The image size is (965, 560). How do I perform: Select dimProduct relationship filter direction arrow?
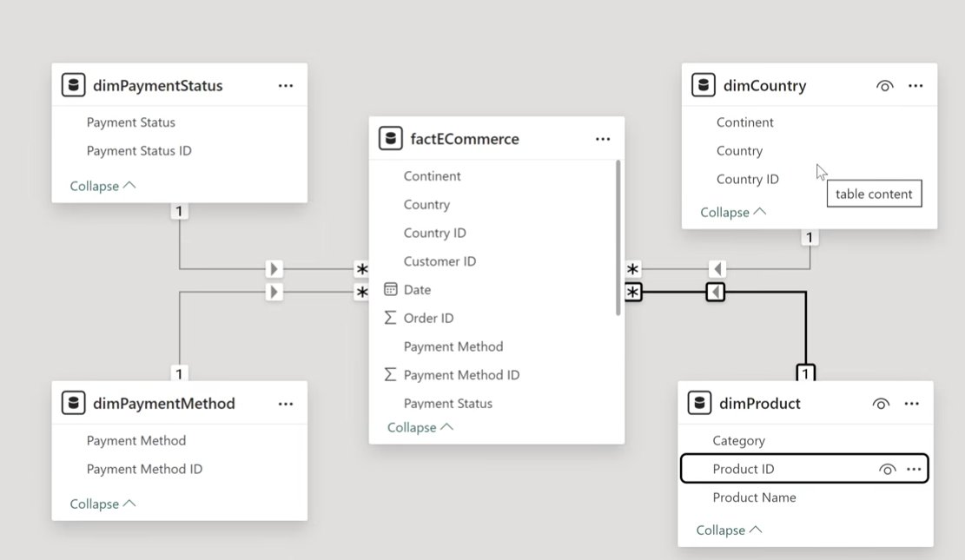point(715,292)
